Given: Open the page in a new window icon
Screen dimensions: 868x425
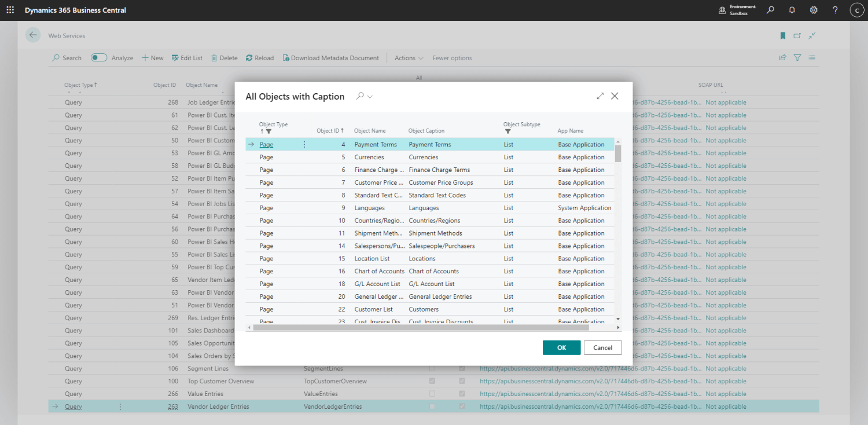Looking at the screenshot, I should click(797, 36).
